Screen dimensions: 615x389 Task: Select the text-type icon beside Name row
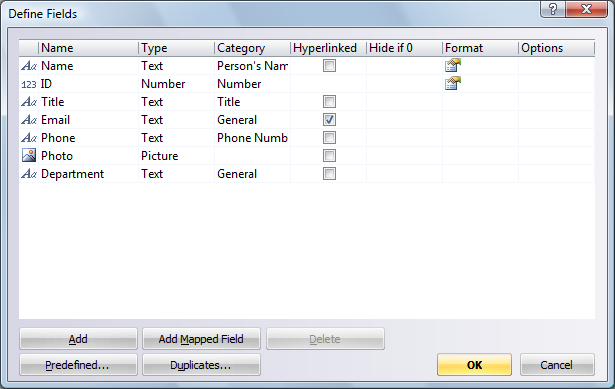click(x=29, y=65)
